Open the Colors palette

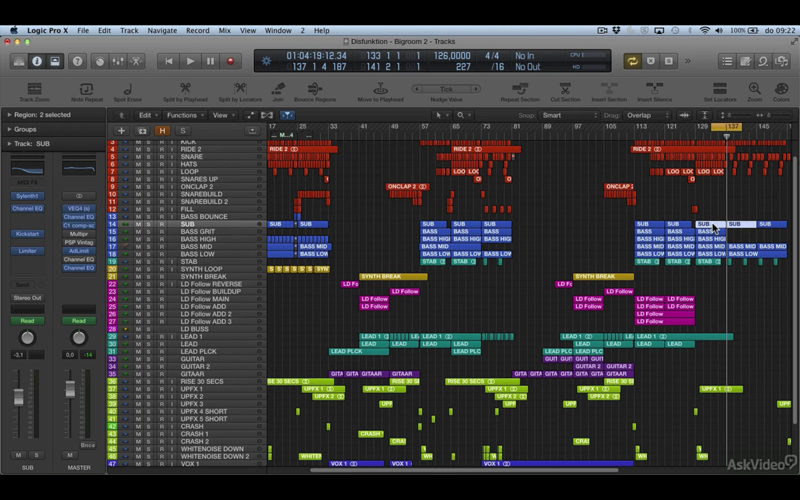point(781,92)
